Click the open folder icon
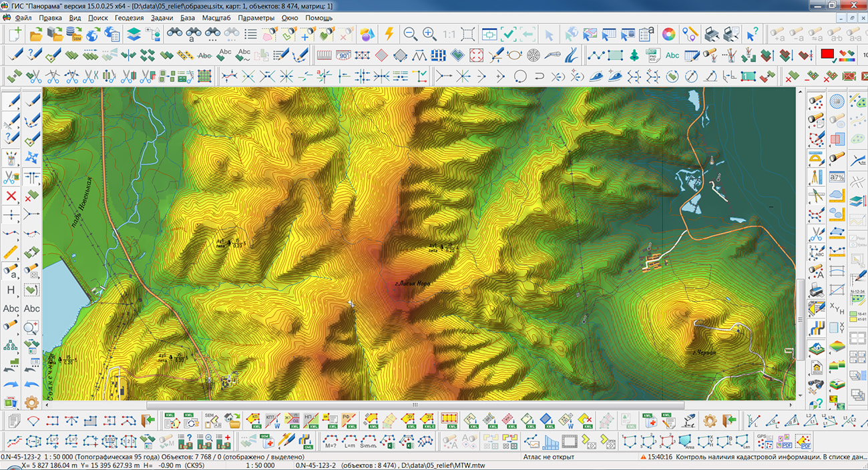Screen dimensions: 868x470 click(x=35, y=33)
